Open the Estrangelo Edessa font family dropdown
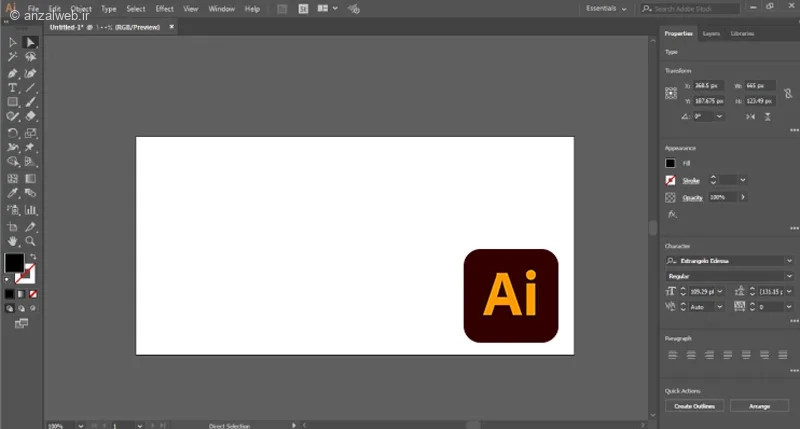Image resolution: width=800 pixels, height=429 pixels. coord(789,261)
